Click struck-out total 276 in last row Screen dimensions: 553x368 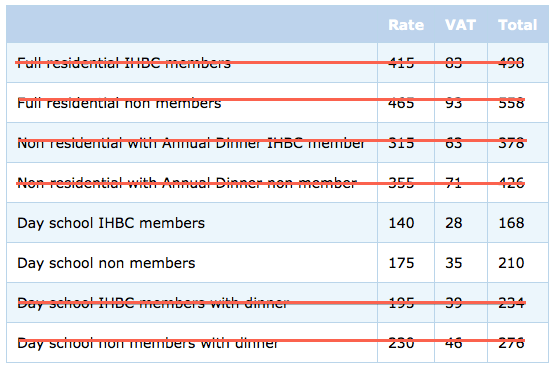(511, 343)
